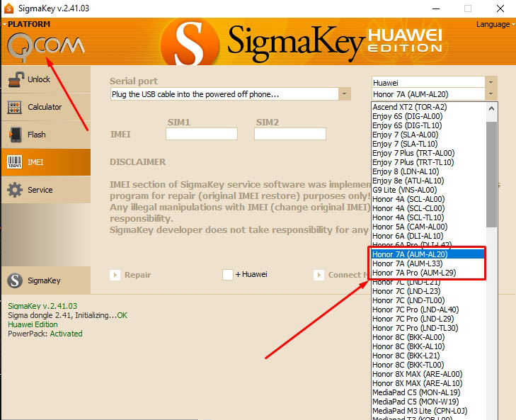Viewport: 516px width, 420px height.
Task: Open the Language menu
Action: point(495,24)
